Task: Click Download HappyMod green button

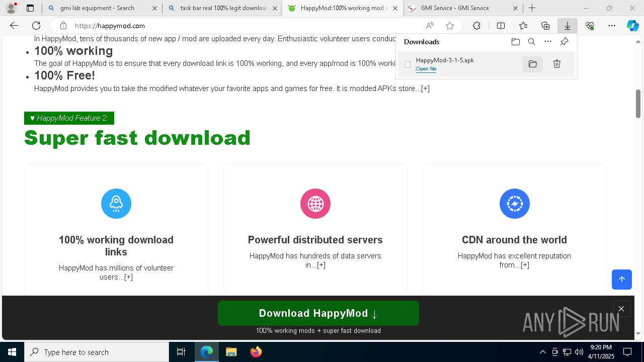Action: pos(318,313)
